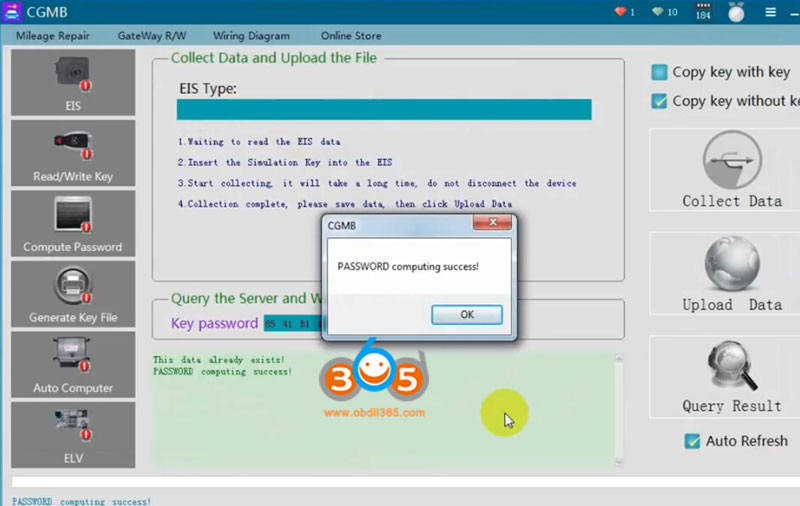The image size is (800, 506).
Task: Uncheck Copy key without key option
Action: (x=660, y=101)
